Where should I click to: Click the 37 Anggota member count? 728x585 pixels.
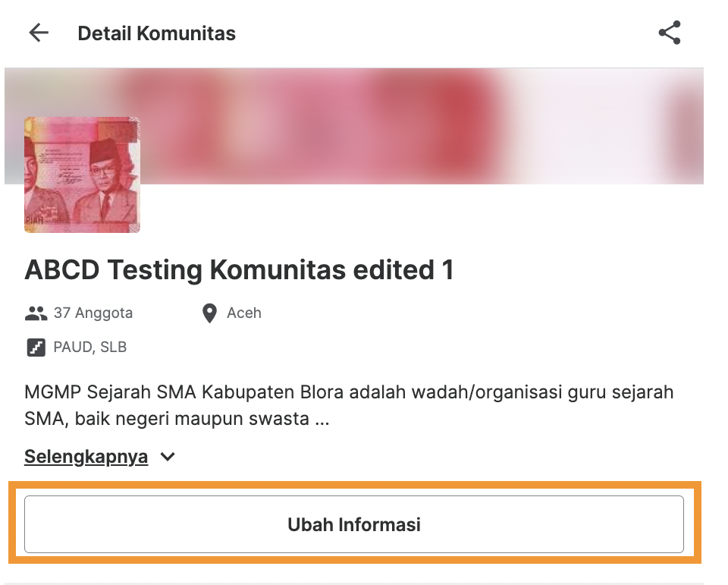click(x=93, y=313)
